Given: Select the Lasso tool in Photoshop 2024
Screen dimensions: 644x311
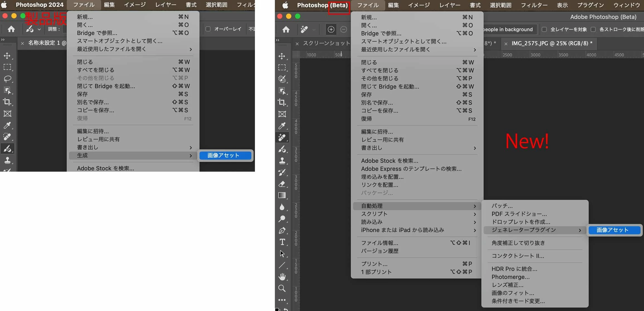Looking at the screenshot, I should tap(7, 79).
